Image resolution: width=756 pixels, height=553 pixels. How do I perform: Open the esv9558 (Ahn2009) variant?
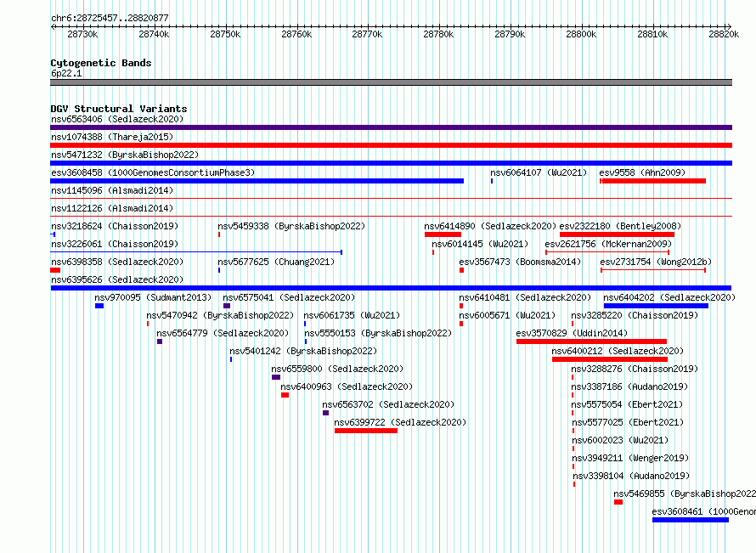(642, 172)
